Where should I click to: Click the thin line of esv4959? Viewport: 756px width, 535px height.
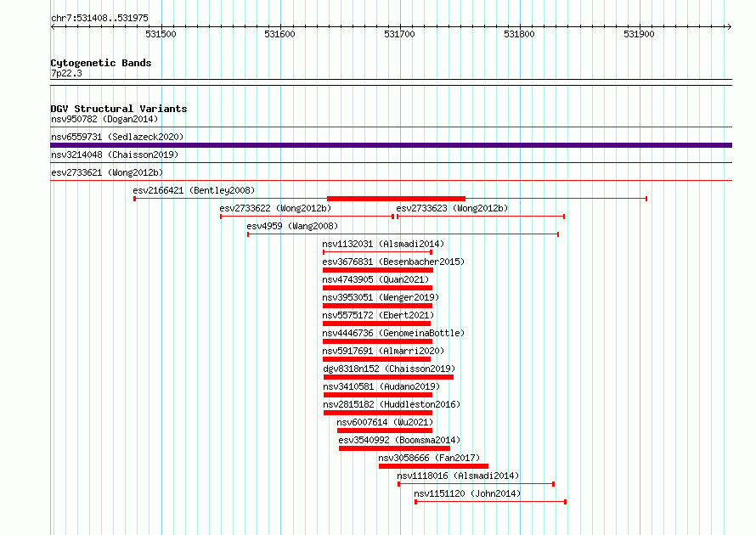[403, 234]
